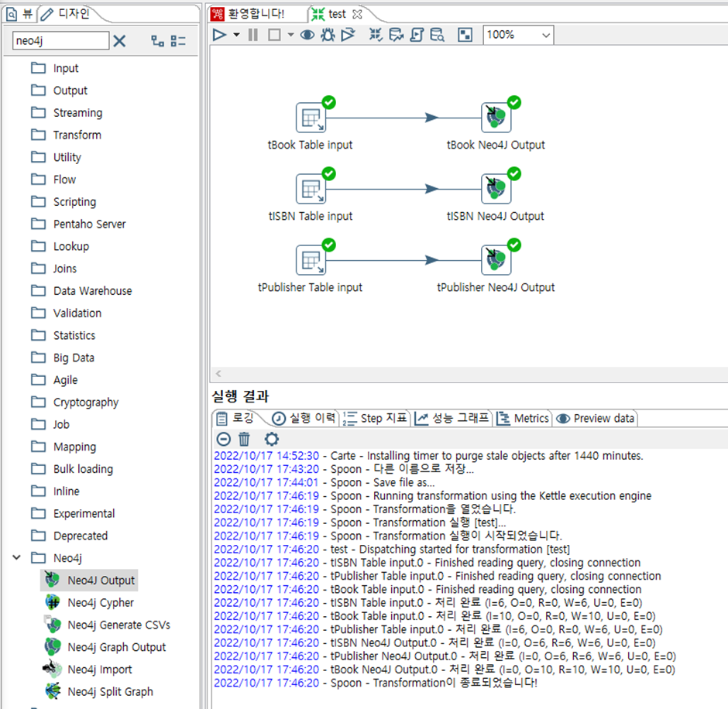Image resolution: width=728 pixels, height=709 pixels.
Task: Open log settings gear icon
Action: click(272, 439)
